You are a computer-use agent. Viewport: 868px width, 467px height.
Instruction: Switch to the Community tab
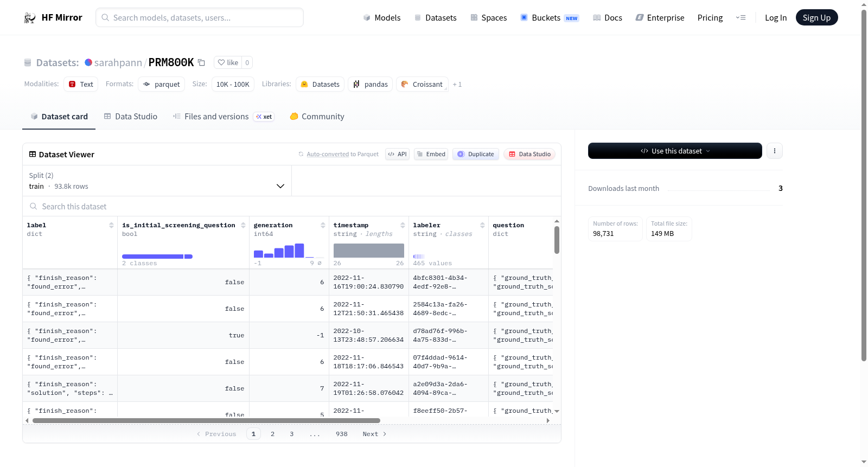coord(317,116)
